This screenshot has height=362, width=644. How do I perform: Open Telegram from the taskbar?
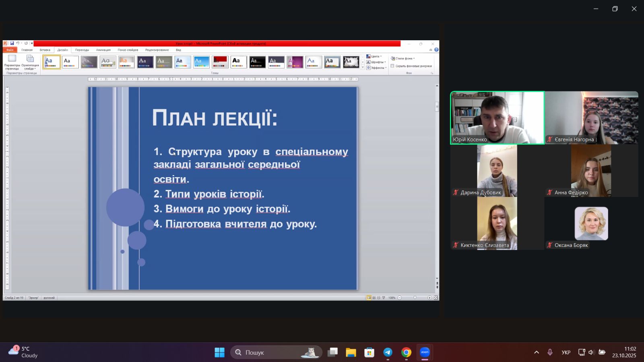388,352
